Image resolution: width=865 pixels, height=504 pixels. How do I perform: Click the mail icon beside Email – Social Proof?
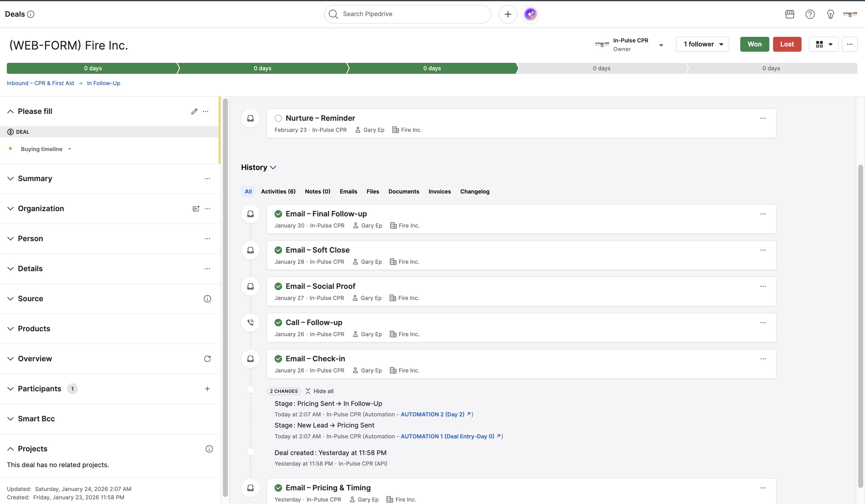250,286
